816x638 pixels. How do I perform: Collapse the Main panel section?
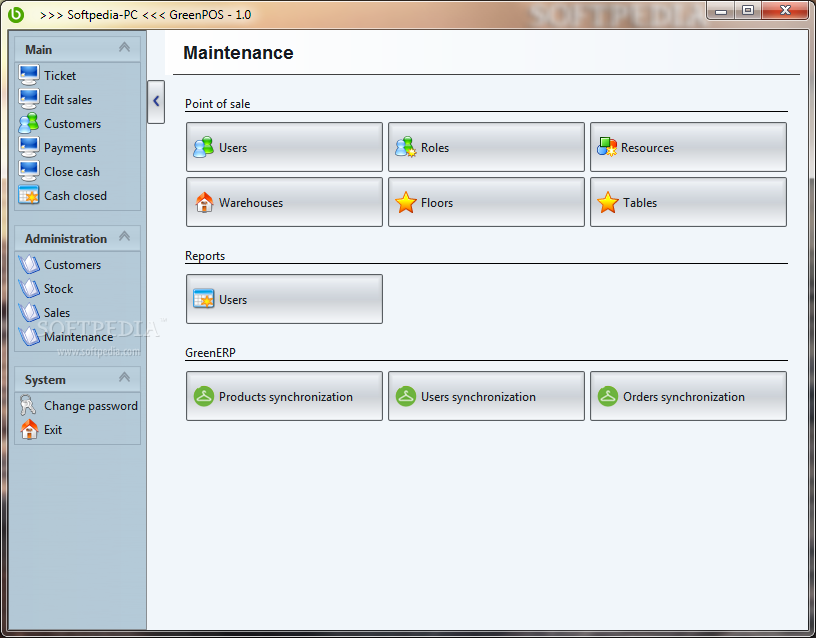[x=124, y=47]
